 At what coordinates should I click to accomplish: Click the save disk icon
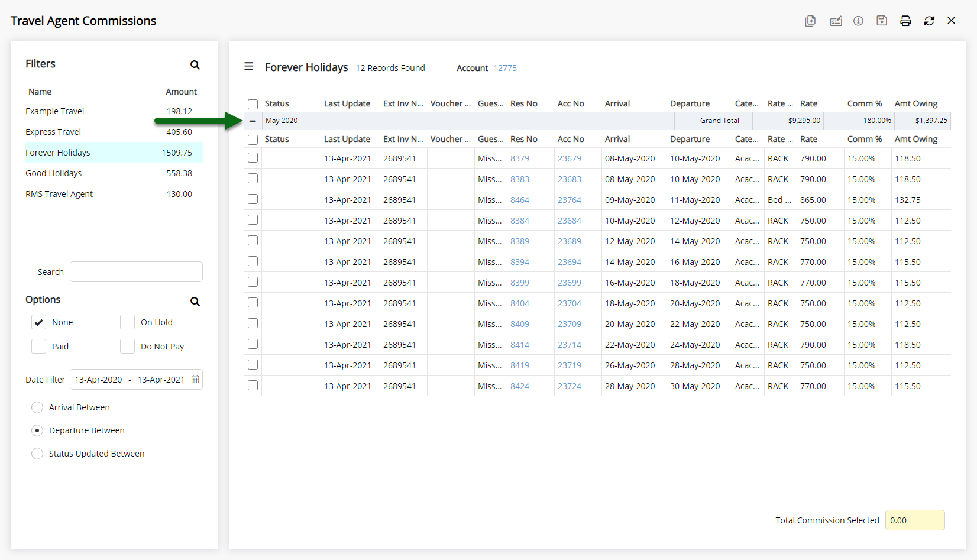pos(882,21)
